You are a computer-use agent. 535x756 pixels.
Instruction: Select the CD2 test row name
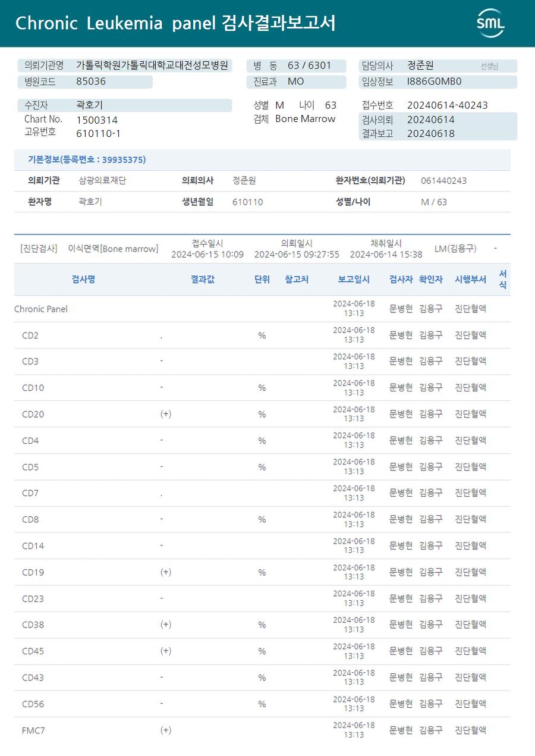tap(30, 335)
